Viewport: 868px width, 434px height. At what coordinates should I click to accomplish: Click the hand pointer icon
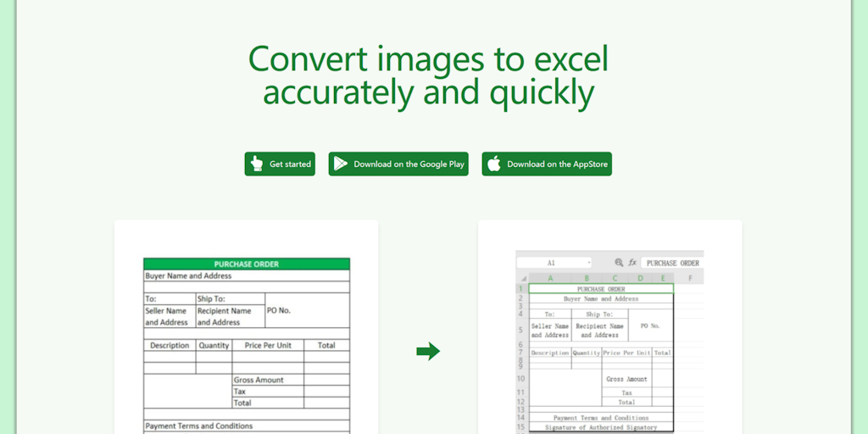click(256, 164)
